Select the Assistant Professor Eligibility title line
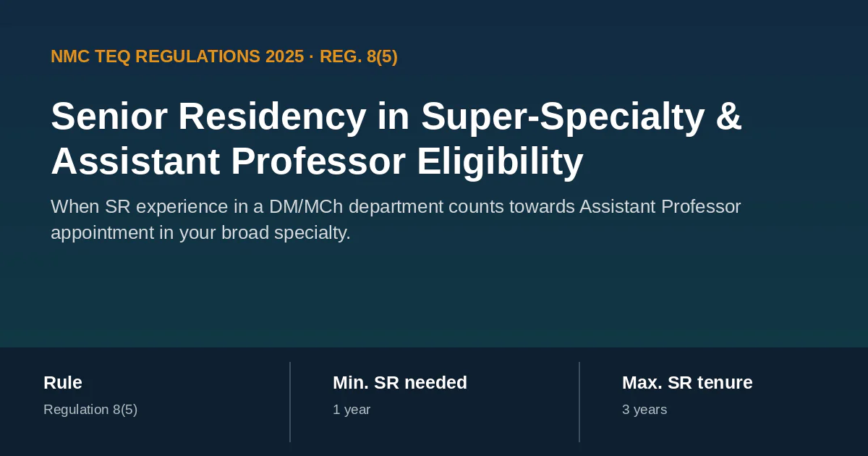Screen dimensions: 868x456 [317, 161]
